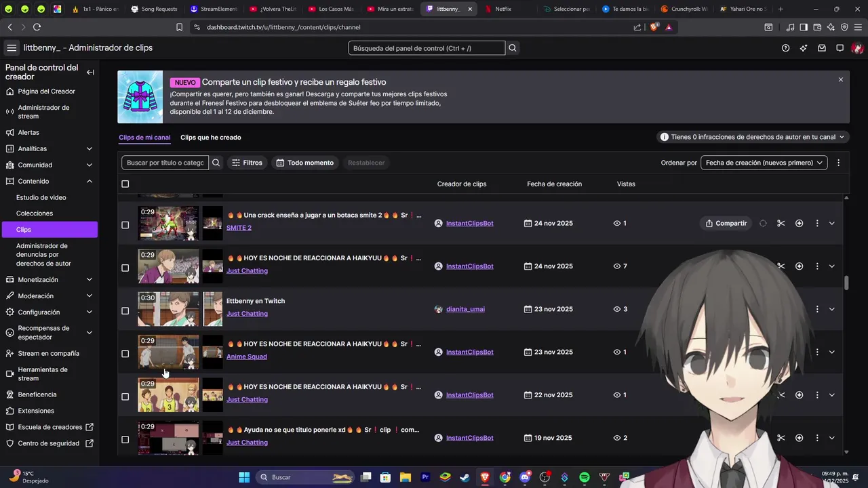Close the festive clip promo banner
Image resolution: width=868 pixels, height=488 pixels.
(x=841, y=79)
